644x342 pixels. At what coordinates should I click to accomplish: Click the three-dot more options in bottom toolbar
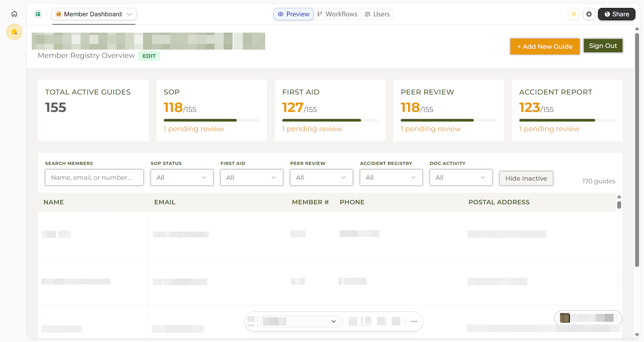click(x=414, y=321)
